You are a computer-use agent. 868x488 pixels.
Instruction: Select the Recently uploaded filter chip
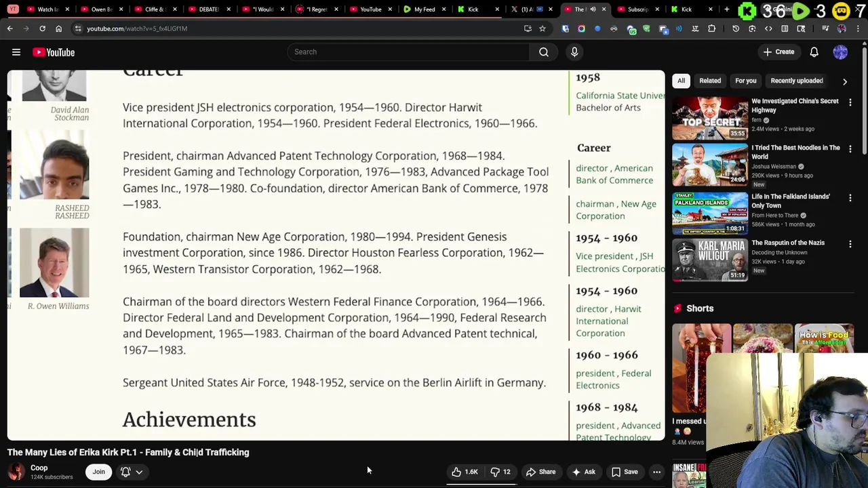coord(796,81)
